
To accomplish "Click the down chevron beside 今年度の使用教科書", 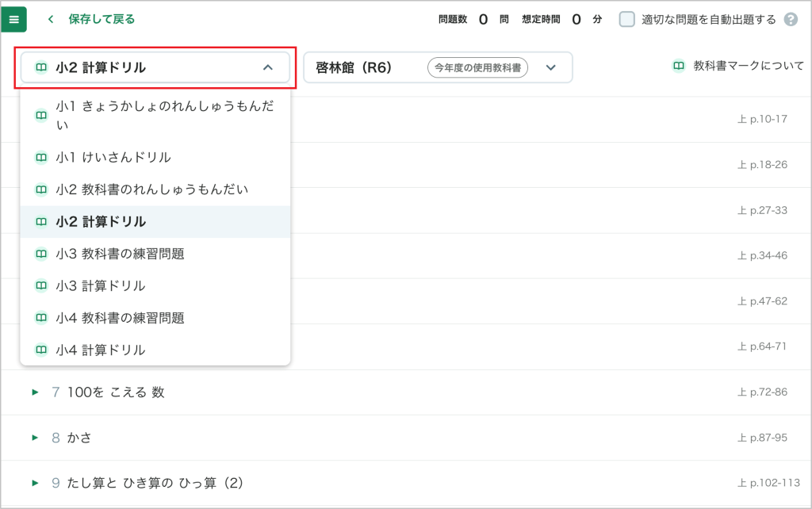I will (x=551, y=67).
